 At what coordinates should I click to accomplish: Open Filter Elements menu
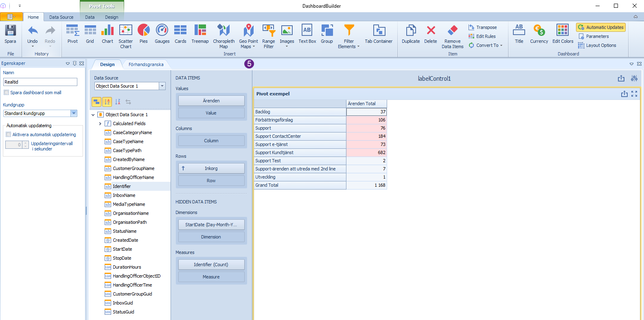pyautogui.click(x=349, y=36)
